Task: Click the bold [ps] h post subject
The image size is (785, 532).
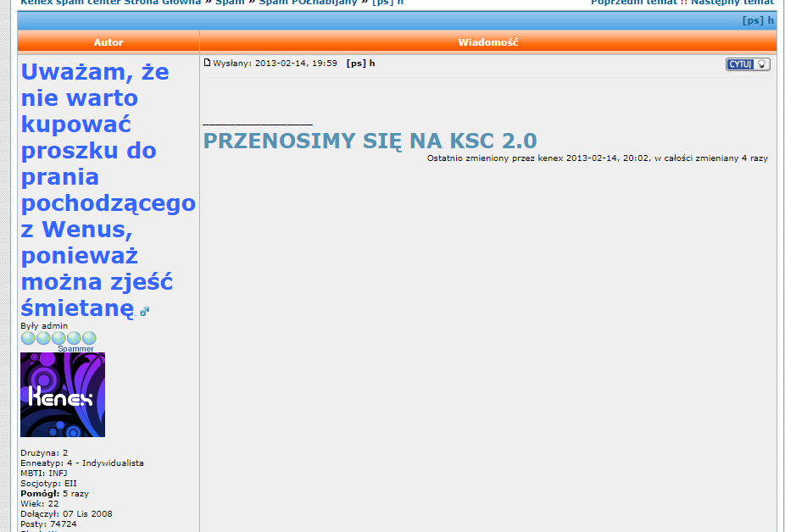Action: [360, 64]
